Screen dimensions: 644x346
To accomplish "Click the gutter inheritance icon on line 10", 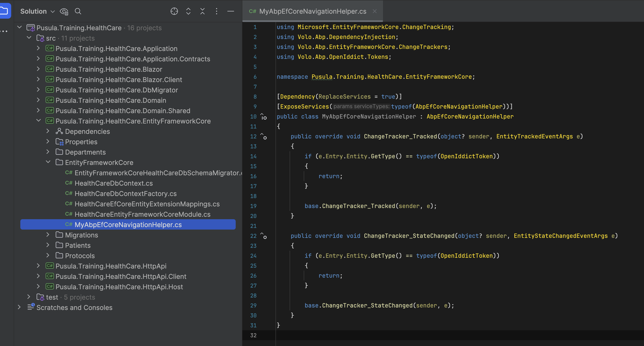I will [x=263, y=117].
